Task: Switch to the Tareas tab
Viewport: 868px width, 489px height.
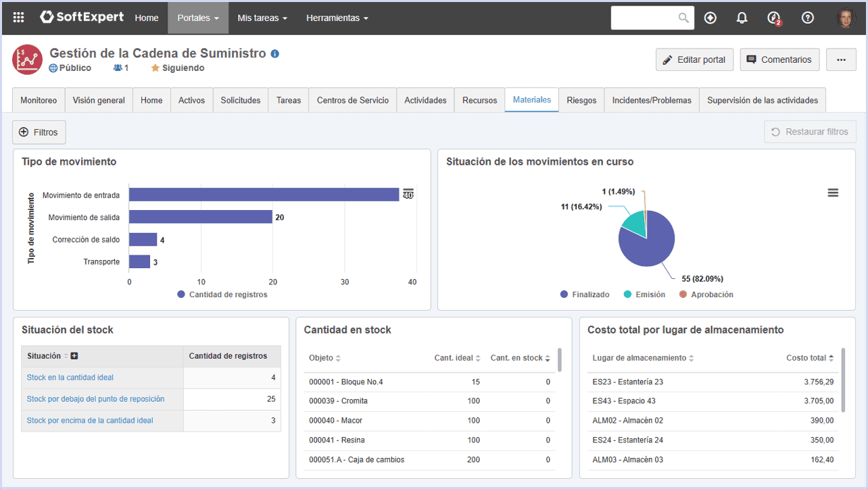Action: [289, 100]
